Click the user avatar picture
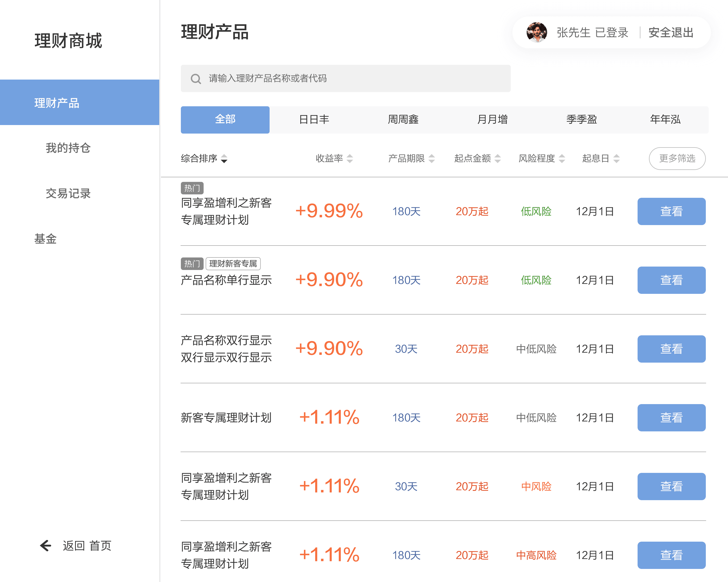Viewport: 728px width, 582px height. pyautogui.click(x=537, y=32)
